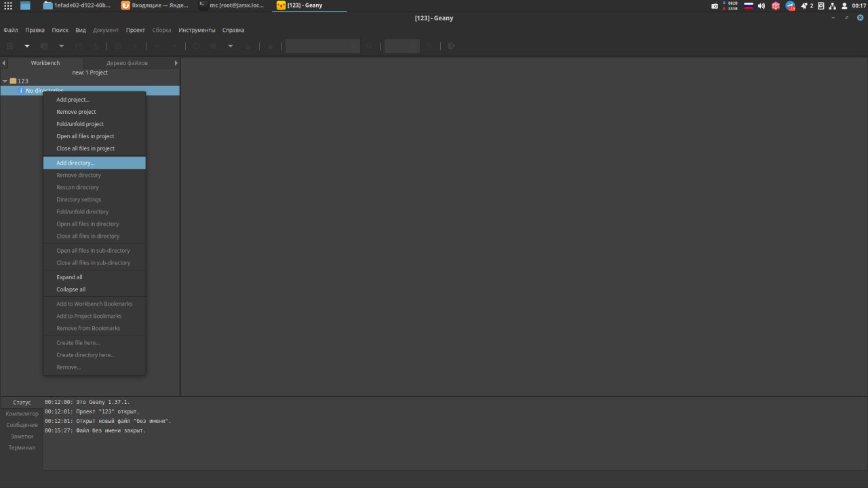Open the Сообщения message tab
868x488 pixels.
[22, 425]
